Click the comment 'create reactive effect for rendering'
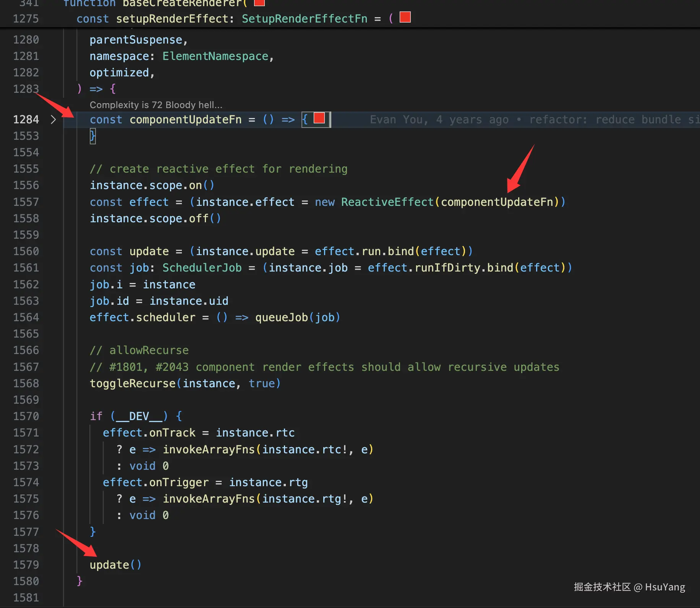700x608 pixels. (219, 169)
